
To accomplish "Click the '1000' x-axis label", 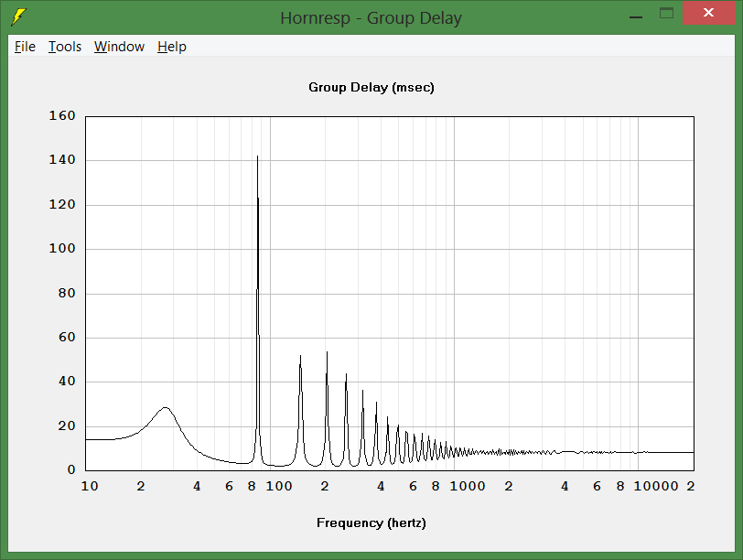I will click(468, 486).
